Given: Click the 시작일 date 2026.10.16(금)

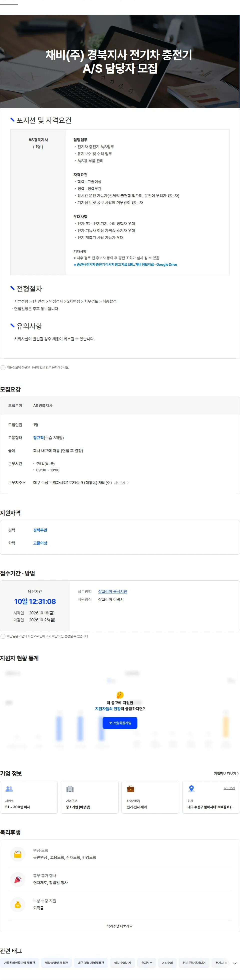Looking at the screenshot, I should coord(41,613).
